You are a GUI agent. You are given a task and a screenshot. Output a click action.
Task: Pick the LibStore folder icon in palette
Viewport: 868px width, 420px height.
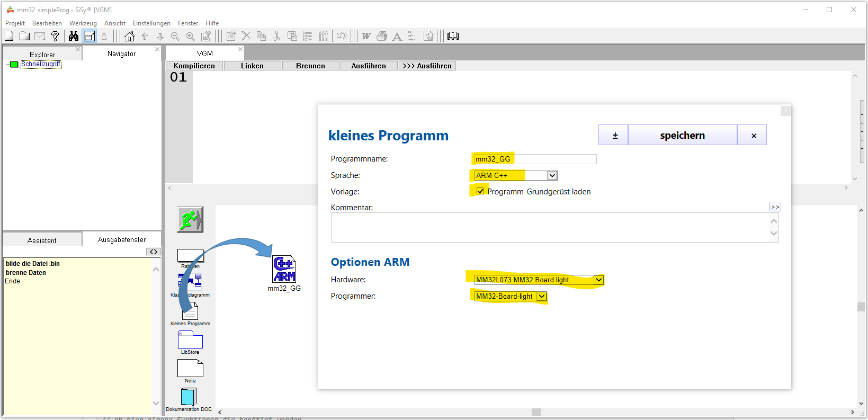tap(190, 340)
